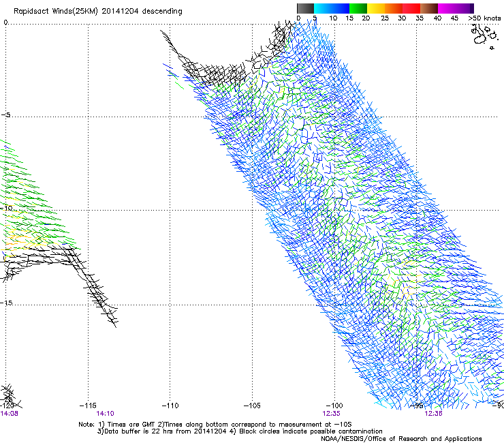This screenshot has height=443, width=504.
Task: Click the cyan 5-10 knots legend segment
Action: point(322,8)
